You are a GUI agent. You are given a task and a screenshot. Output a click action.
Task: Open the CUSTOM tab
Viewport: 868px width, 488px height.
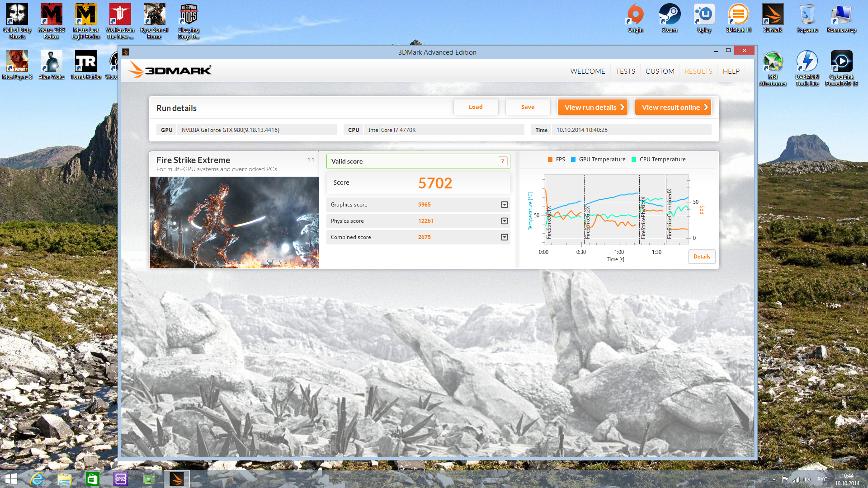coord(660,71)
